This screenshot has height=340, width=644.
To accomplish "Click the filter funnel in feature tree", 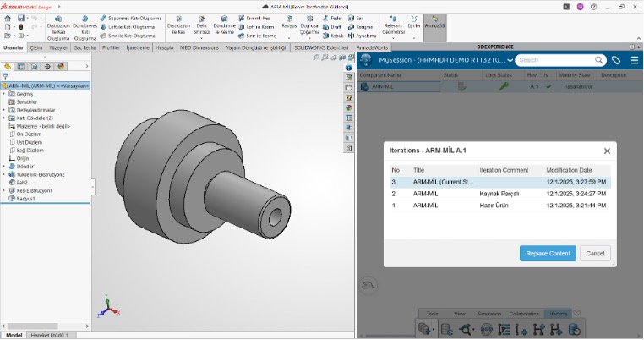I will (x=6, y=75).
